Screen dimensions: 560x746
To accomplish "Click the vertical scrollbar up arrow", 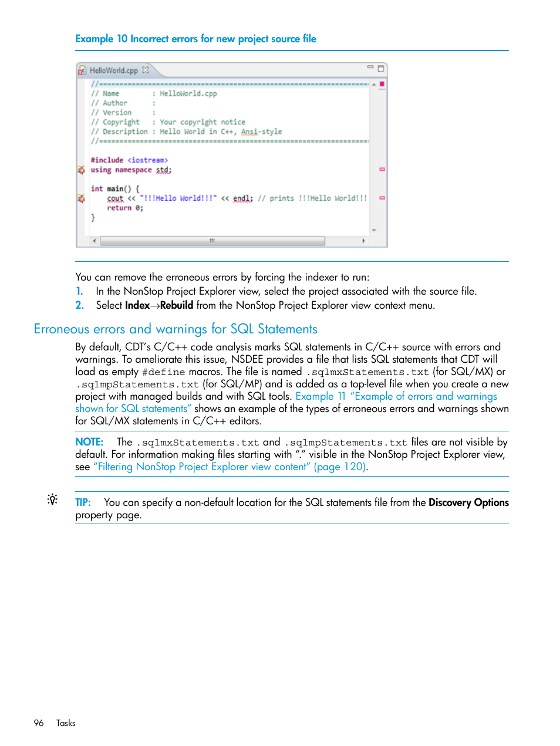I will click(x=374, y=85).
